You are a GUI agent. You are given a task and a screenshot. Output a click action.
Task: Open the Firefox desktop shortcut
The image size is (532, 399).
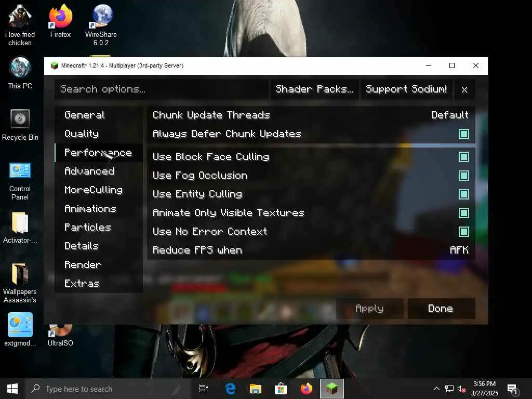point(60,21)
